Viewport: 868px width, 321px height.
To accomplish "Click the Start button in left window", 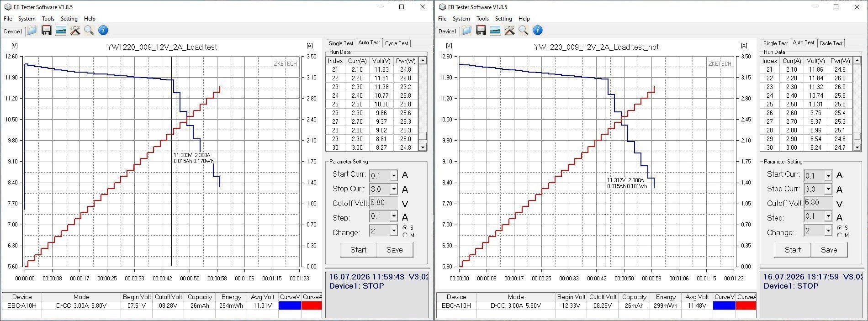I will pyautogui.click(x=358, y=250).
